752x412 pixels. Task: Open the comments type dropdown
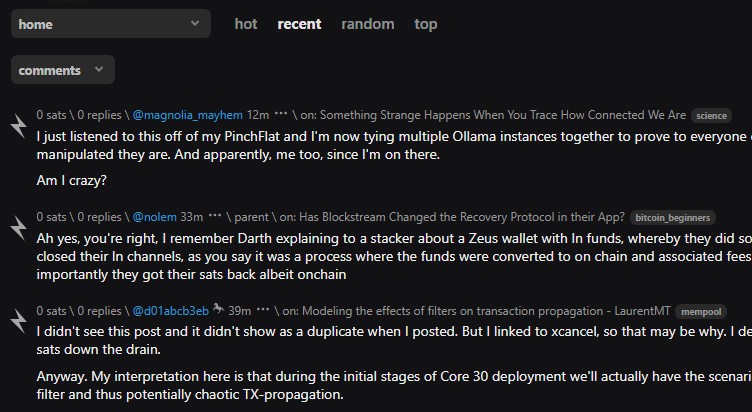pyautogui.click(x=62, y=70)
